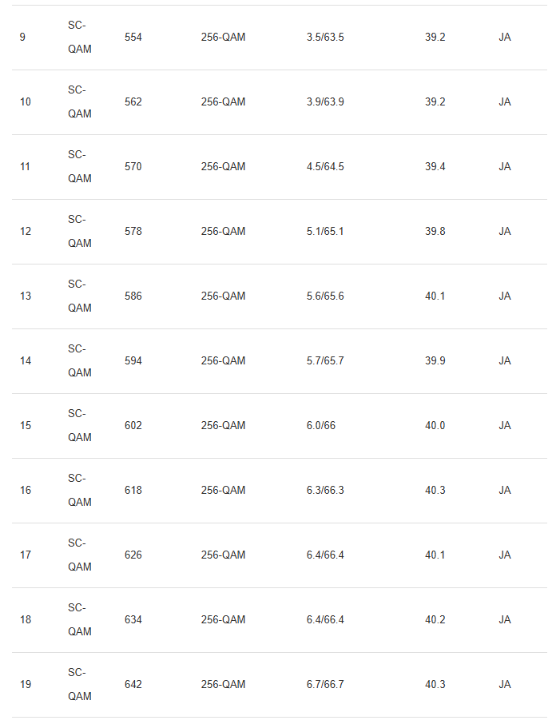Click the SNR value 39.9
The width and height of the screenshot is (560, 728).
pos(435,361)
